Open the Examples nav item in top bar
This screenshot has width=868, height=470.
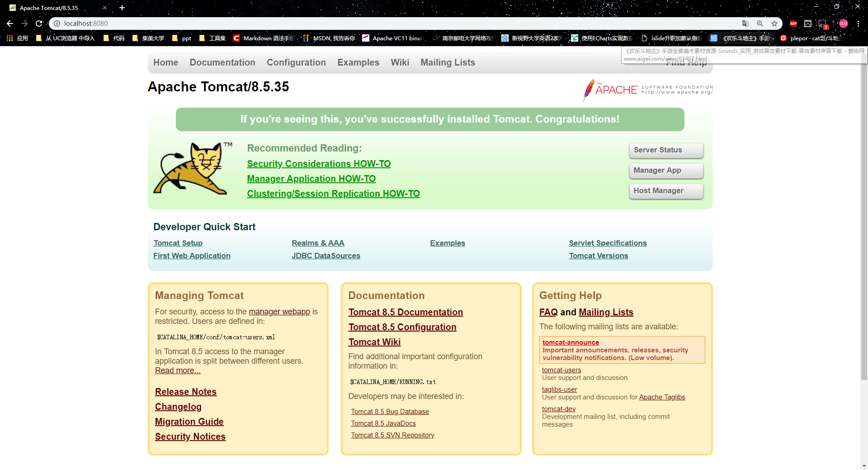[358, 62]
